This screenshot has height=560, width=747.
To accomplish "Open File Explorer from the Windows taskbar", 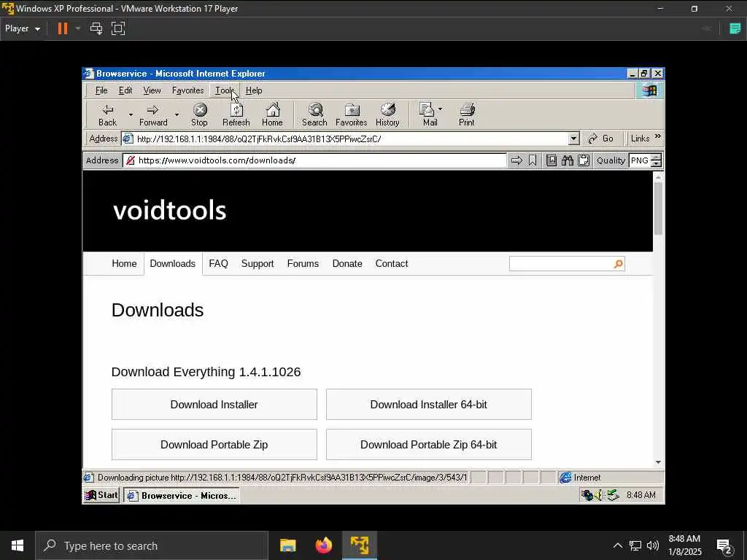I will click(x=287, y=545).
